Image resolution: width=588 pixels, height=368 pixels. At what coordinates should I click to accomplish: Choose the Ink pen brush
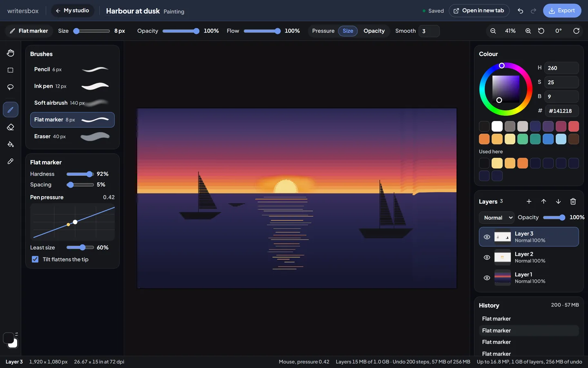point(72,86)
